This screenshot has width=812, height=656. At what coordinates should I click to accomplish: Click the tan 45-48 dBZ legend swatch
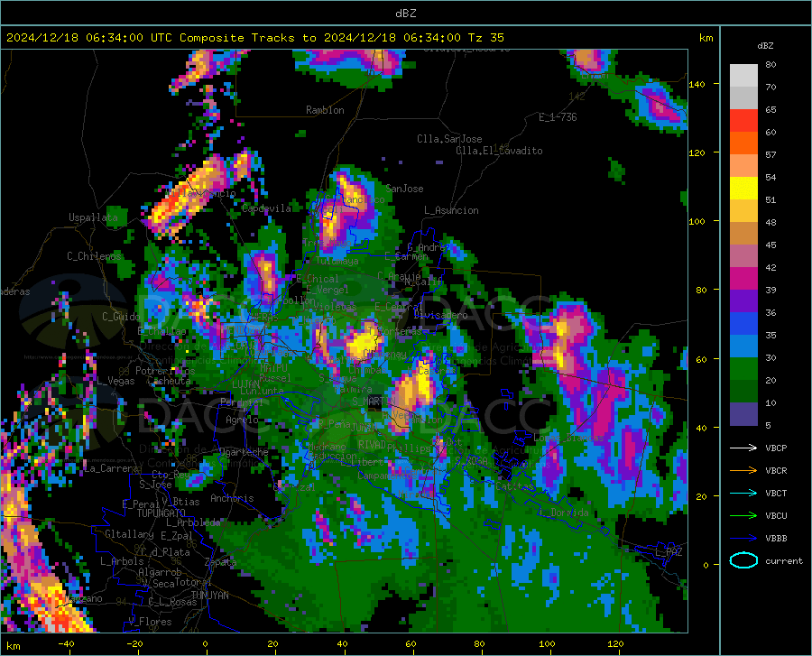(x=743, y=234)
